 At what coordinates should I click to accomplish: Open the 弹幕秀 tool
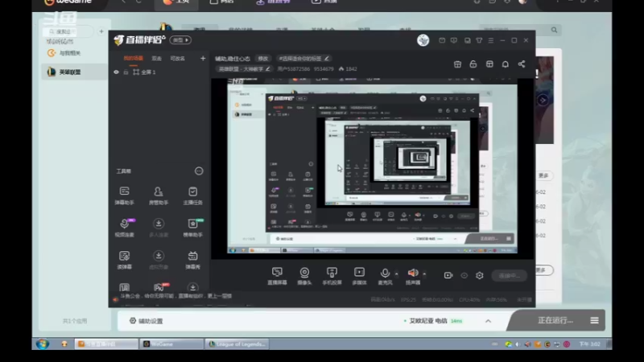192,260
